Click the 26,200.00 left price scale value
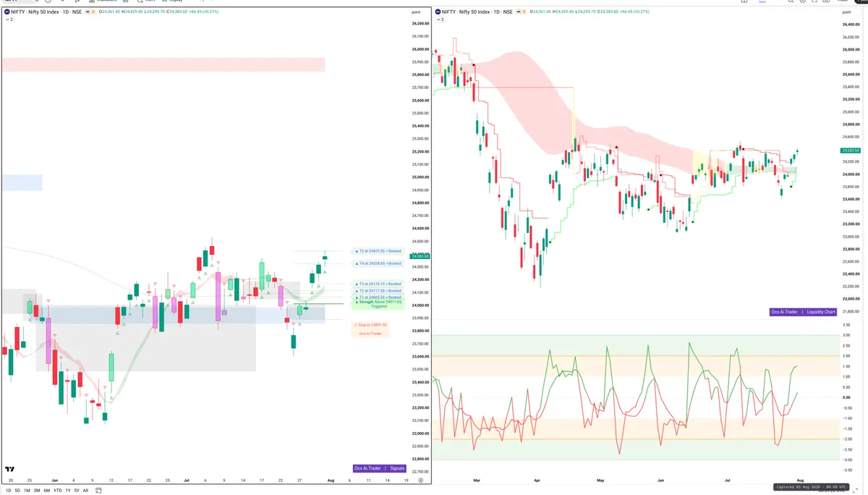Viewport: 868px width, 495px height. coord(420,23)
